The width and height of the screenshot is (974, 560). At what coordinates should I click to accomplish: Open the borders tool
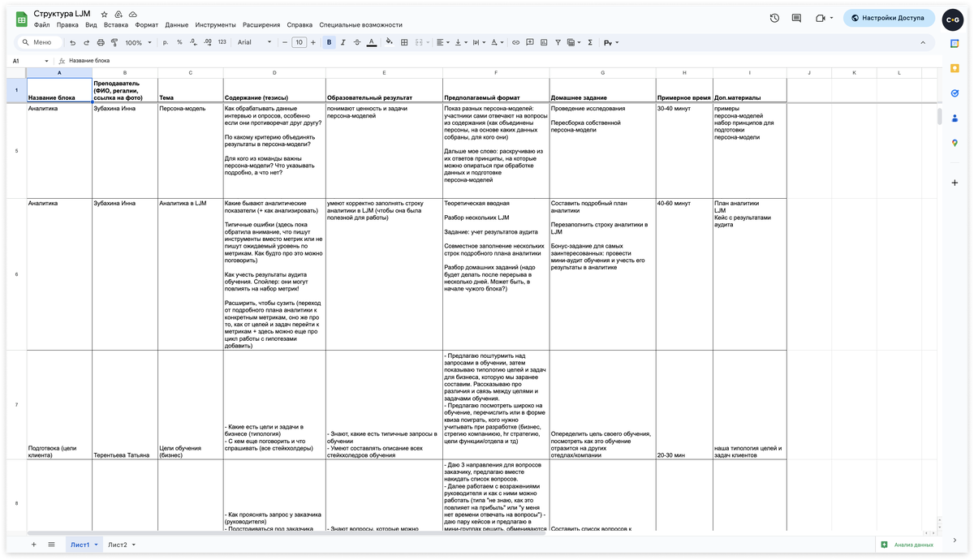(404, 42)
